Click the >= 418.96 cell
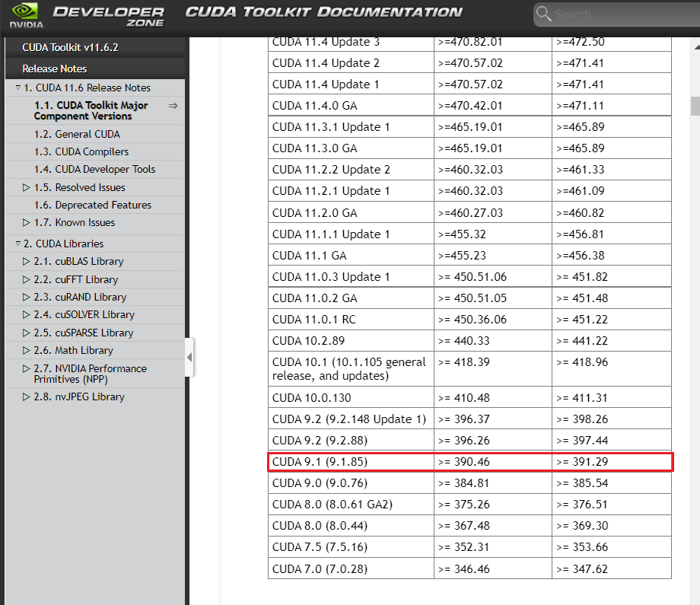The height and width of the screenshot is (605, 700). 612,369
